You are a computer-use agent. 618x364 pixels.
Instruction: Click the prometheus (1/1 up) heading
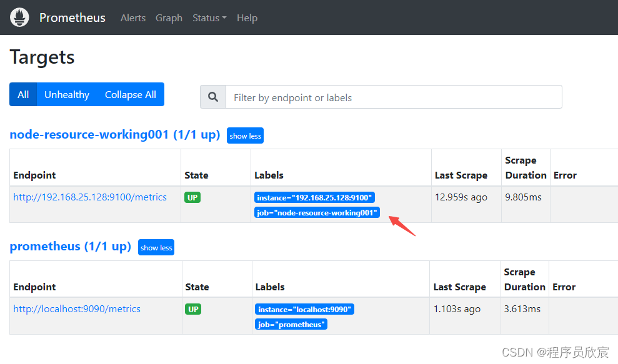click(x=71, y=247)
